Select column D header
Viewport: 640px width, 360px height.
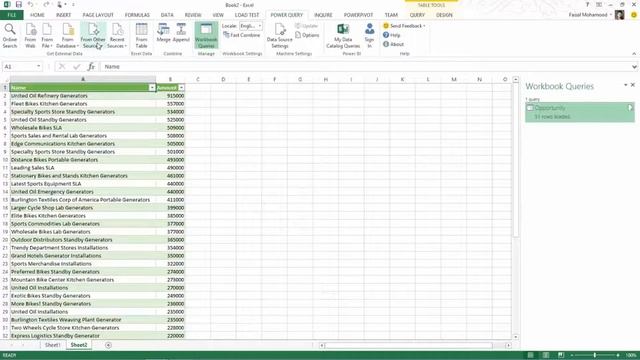pos(223,79)
